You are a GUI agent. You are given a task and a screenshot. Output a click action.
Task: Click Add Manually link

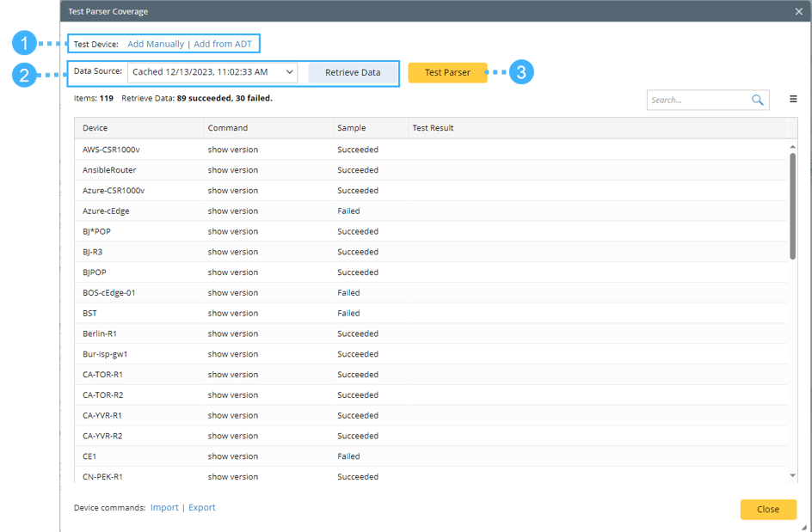point(156,44)
